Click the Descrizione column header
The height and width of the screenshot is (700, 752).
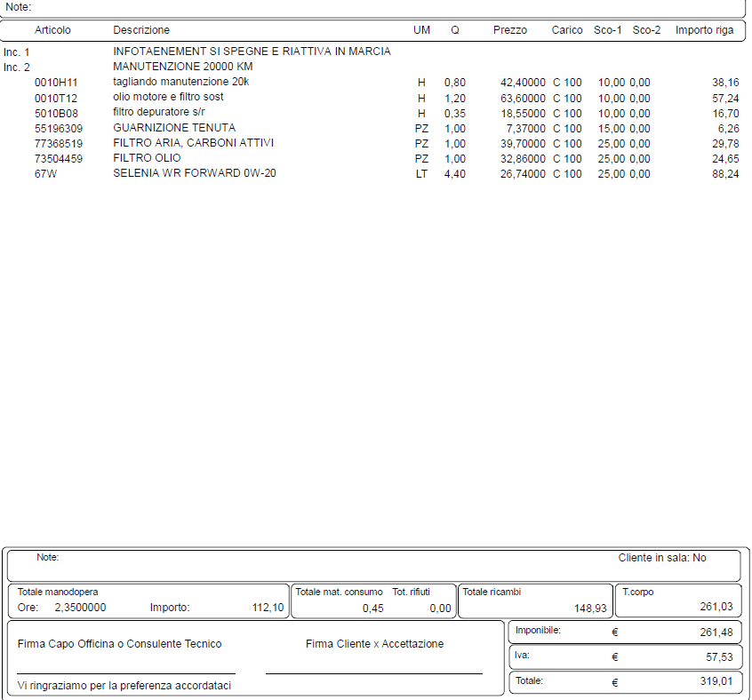click(141, 30)
